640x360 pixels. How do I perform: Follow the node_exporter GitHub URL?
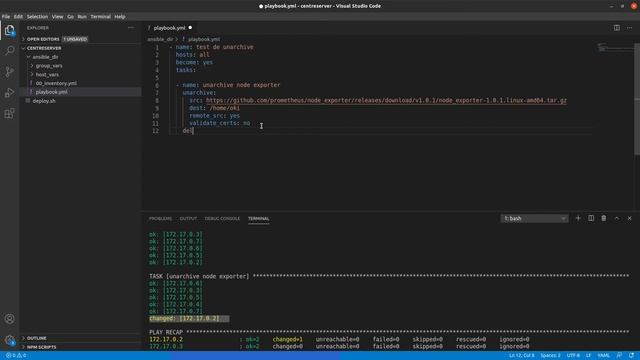coord(386,100)
